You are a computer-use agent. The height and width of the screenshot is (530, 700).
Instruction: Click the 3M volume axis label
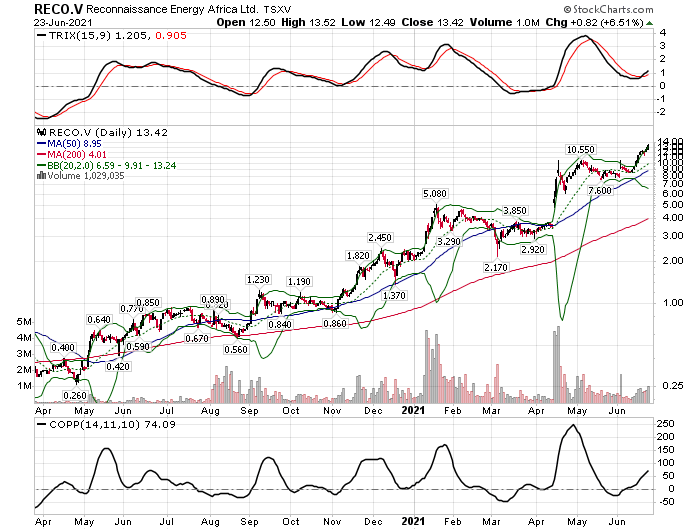click(24, 354)
